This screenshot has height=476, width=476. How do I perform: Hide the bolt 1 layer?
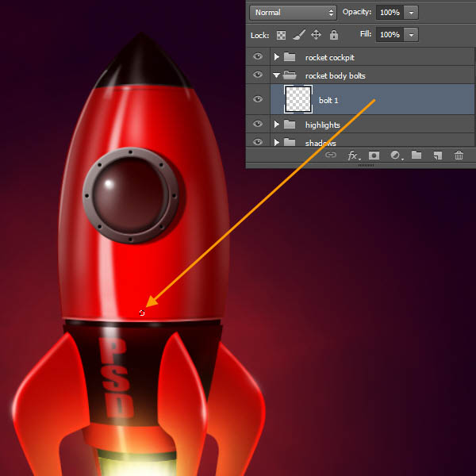click(x=257, y=100)
